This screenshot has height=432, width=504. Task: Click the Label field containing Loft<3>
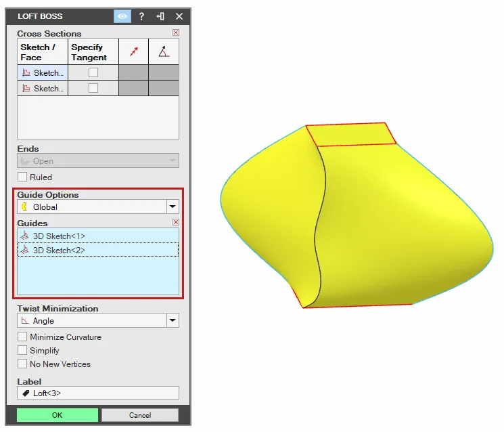(98, 393)
